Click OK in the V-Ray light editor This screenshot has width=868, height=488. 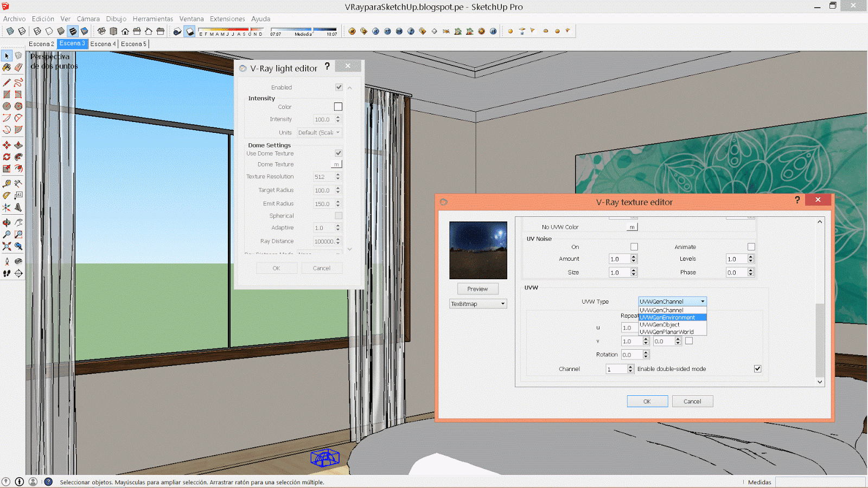tap(277, 268)
